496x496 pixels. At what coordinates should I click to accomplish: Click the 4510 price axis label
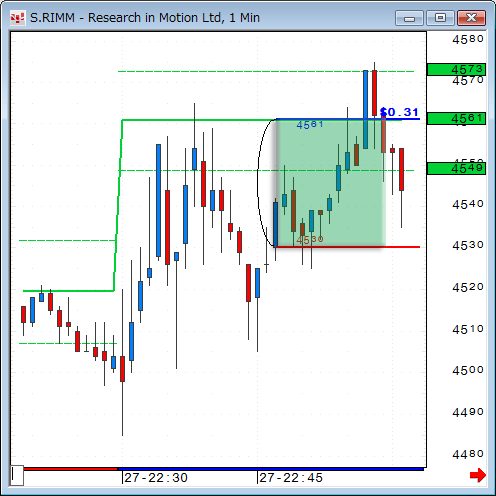[x=468, y=329]
